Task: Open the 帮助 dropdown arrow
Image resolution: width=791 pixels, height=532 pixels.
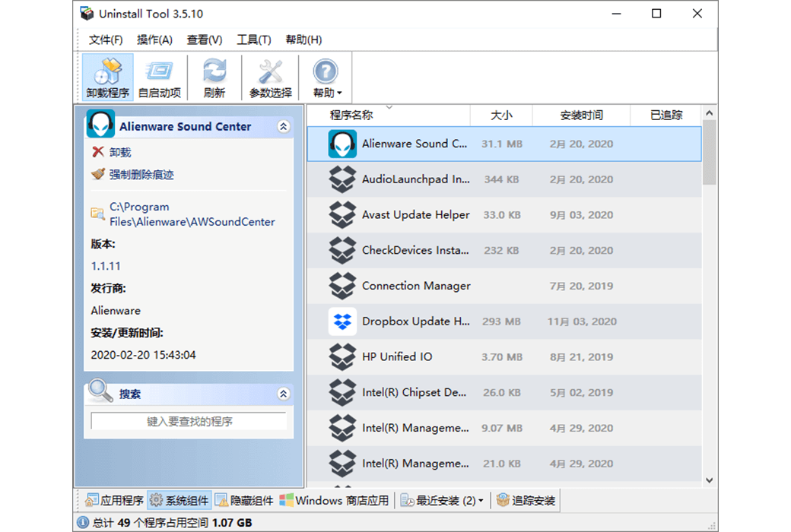Action: 339,93
